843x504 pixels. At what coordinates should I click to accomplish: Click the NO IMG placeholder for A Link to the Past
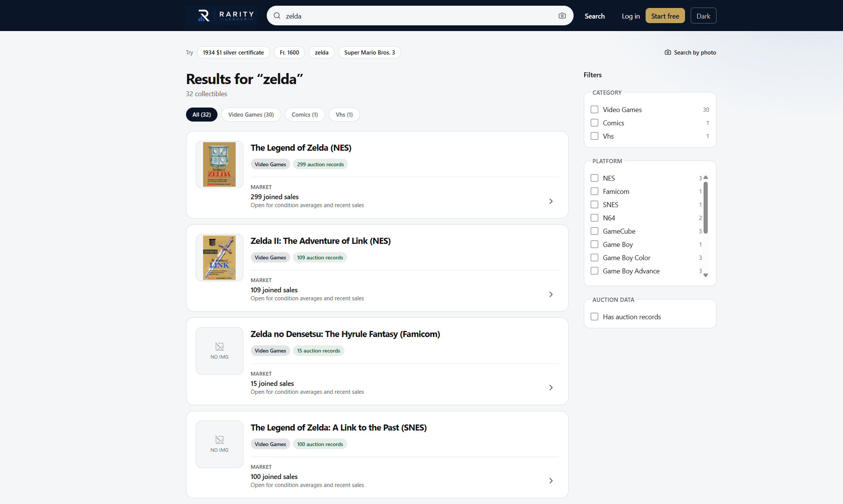click(x=219, y=444)
